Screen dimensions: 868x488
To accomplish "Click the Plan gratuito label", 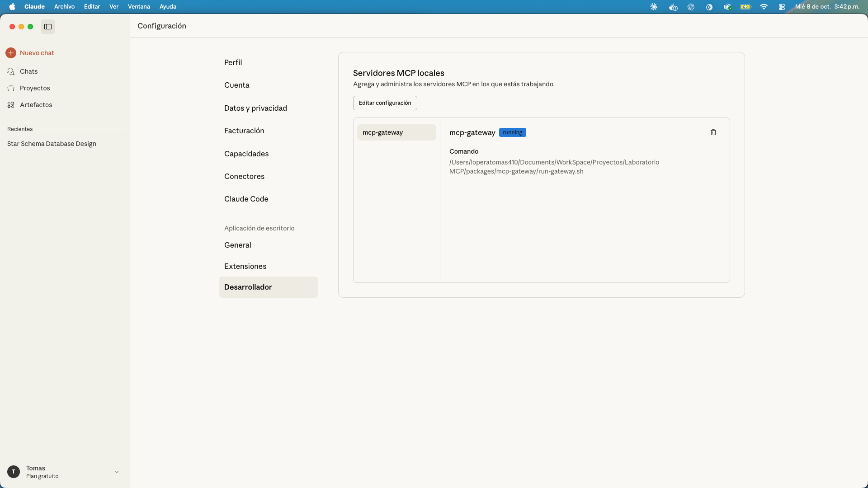I will point(42,476).
